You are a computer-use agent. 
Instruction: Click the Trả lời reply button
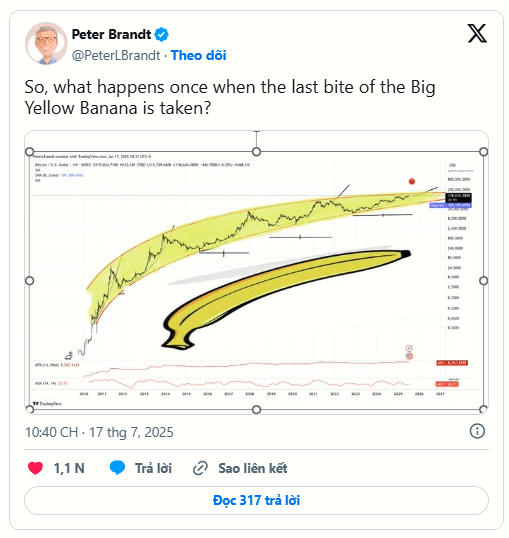(153, 468)
